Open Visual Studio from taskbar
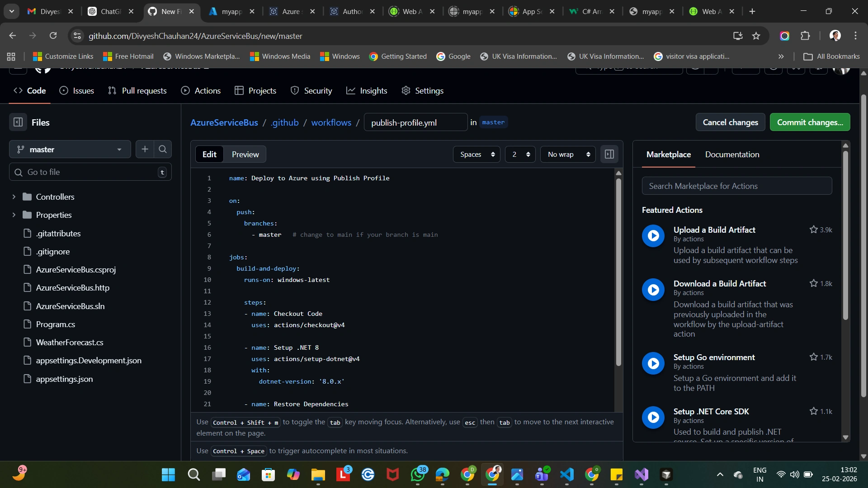Screen dimensions: 868x488 click(x=642, y=474)
